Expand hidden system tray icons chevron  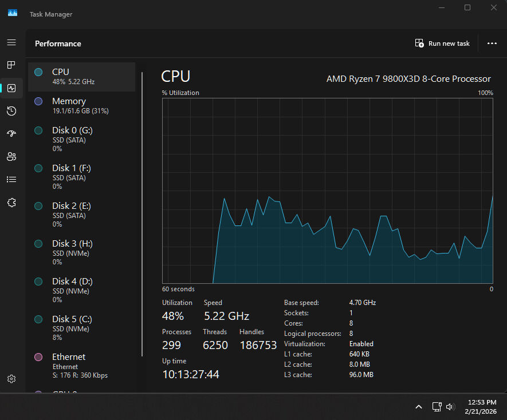tap(419, 407)
